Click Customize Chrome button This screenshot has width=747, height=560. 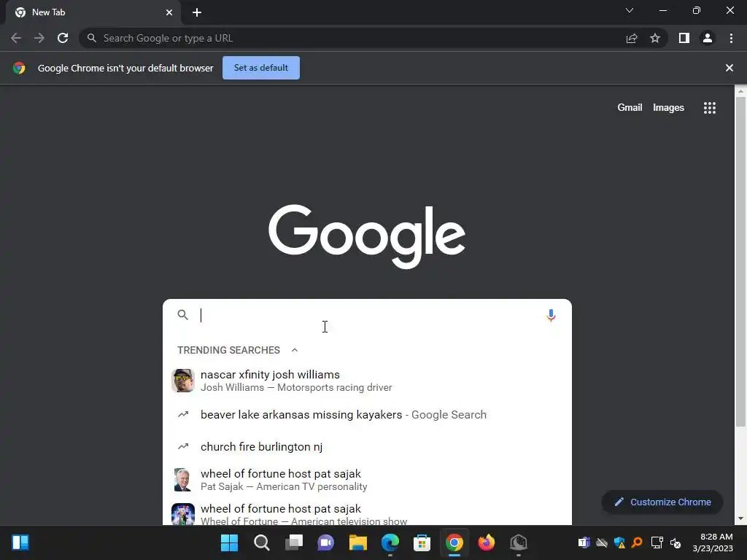point(662,502)
